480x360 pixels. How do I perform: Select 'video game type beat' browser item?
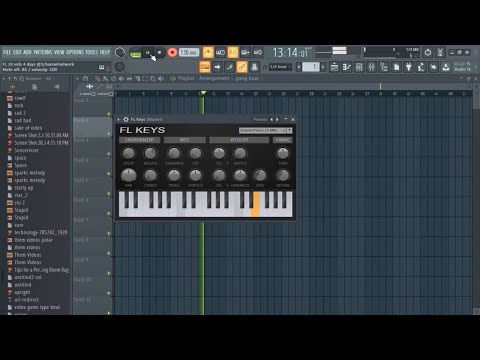37,307
